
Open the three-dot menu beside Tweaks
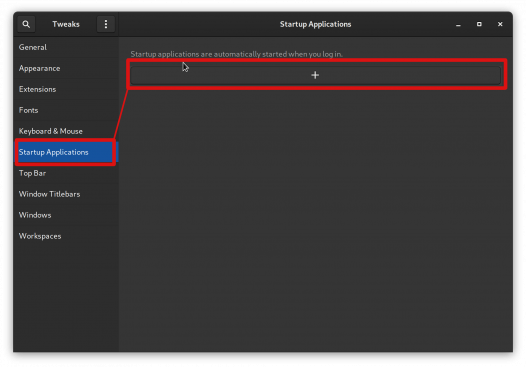(106, 24)
